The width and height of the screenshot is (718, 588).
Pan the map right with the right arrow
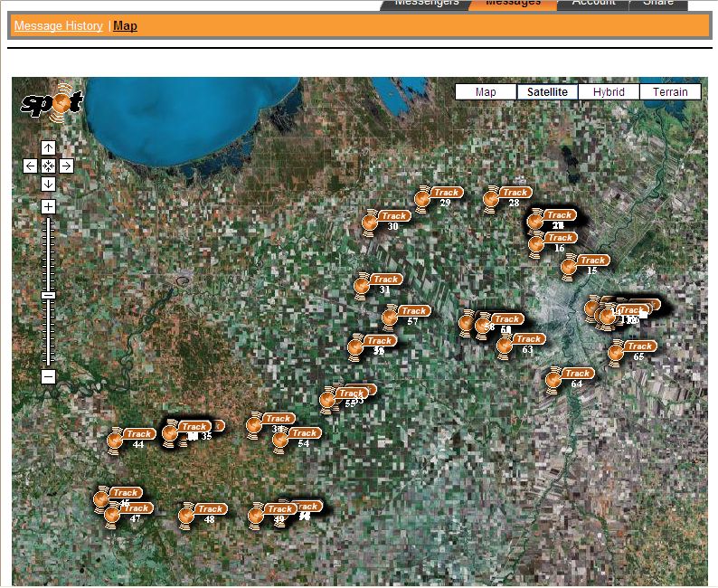coord(66,166)
